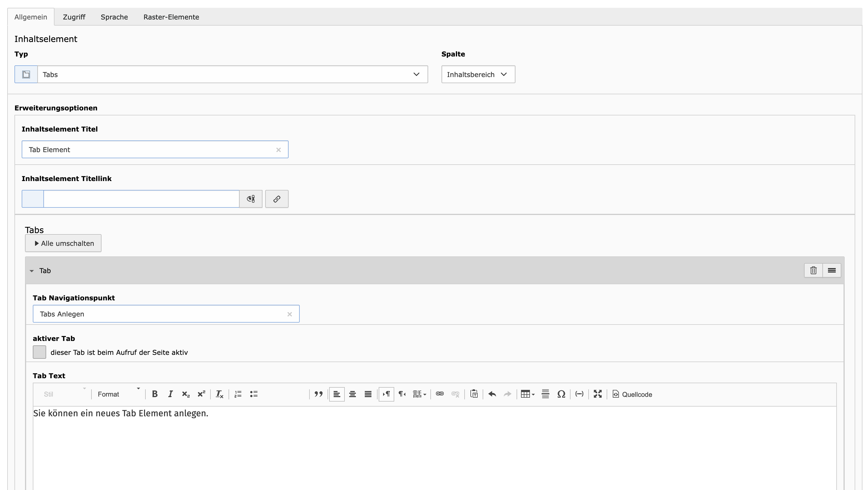The height and width of the screenshot is (490, 868).
Task: Open the Typ dropdown showing Tabs
Action: pyautogui.click(x=232, y=75)
